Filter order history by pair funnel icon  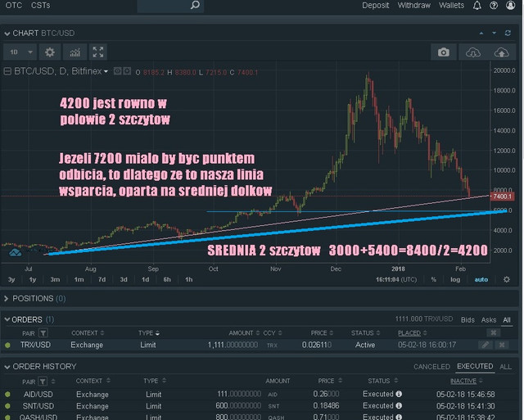click(43, 382)
